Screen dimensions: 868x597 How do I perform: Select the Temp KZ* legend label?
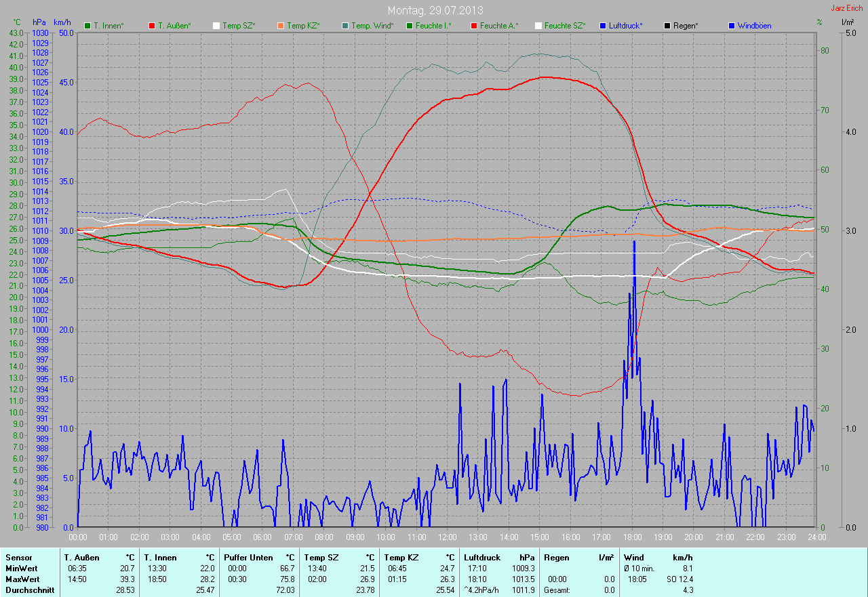tap(303, 26)
